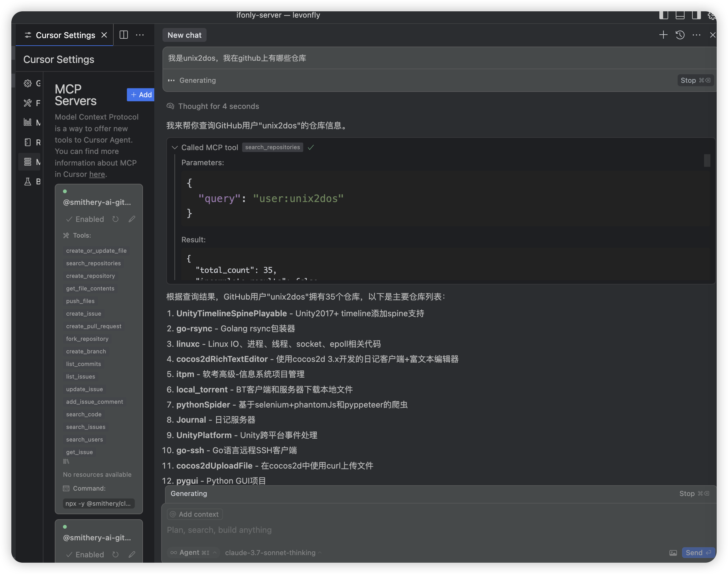Click first @smithery-ai-git... server name
Screen dimensions: 728x574
pos(97,202)
